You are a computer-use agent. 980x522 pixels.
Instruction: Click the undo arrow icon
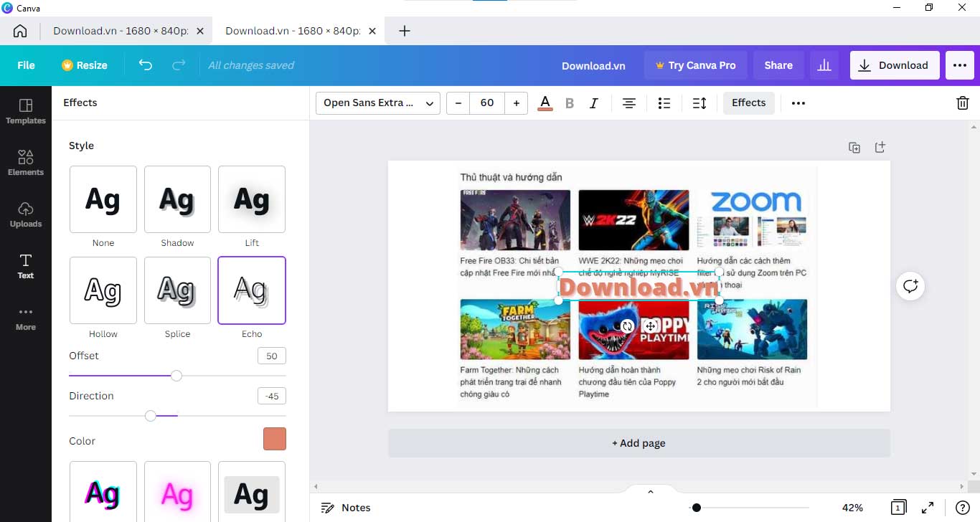click(x=146, y=65)
